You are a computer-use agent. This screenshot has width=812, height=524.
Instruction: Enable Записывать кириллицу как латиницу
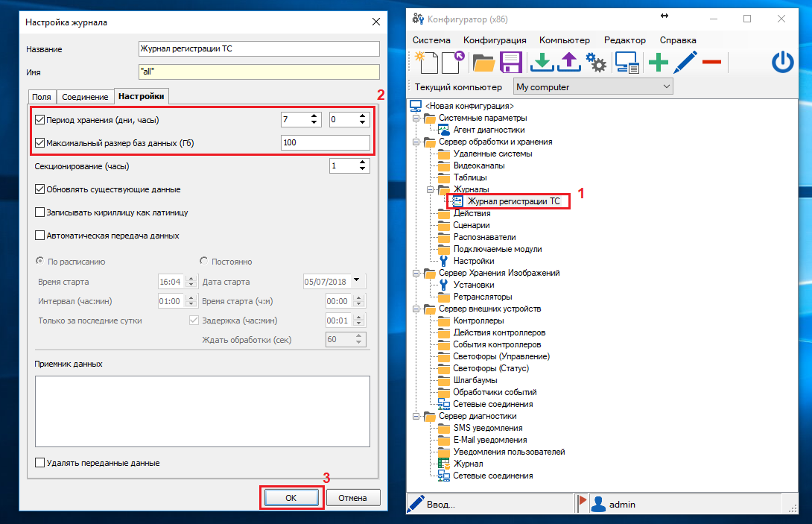coord(40,212)
